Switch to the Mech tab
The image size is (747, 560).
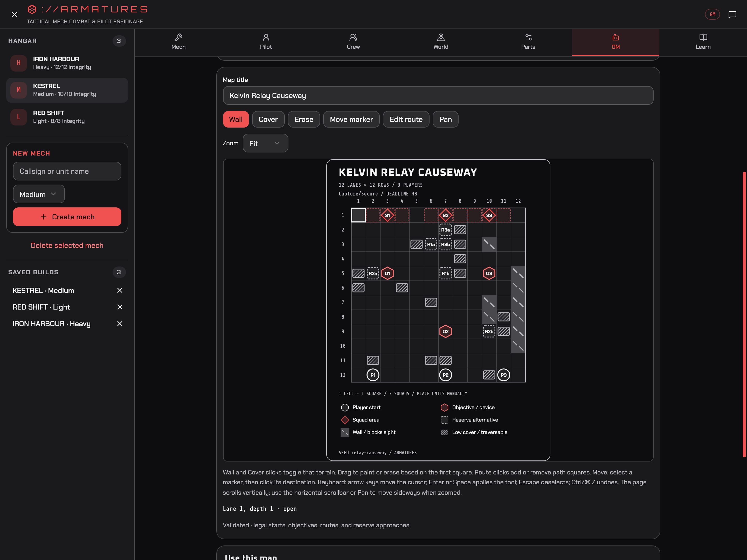point(178,42)
